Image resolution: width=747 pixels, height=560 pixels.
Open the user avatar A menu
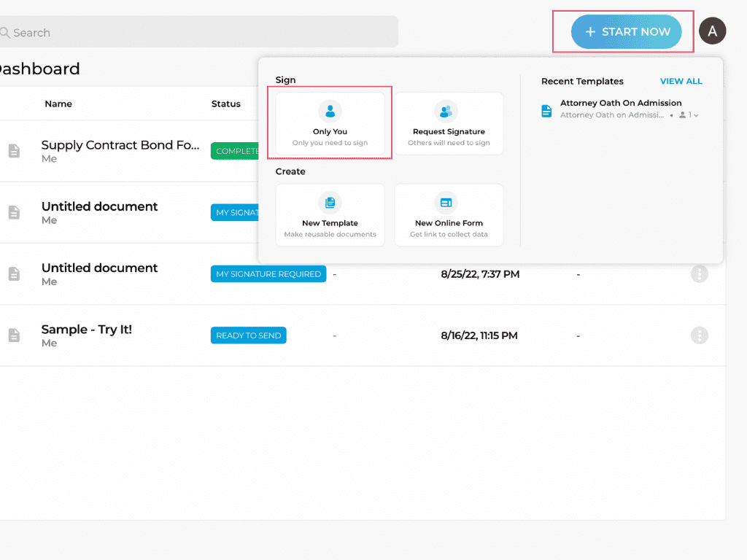(712, 31)
